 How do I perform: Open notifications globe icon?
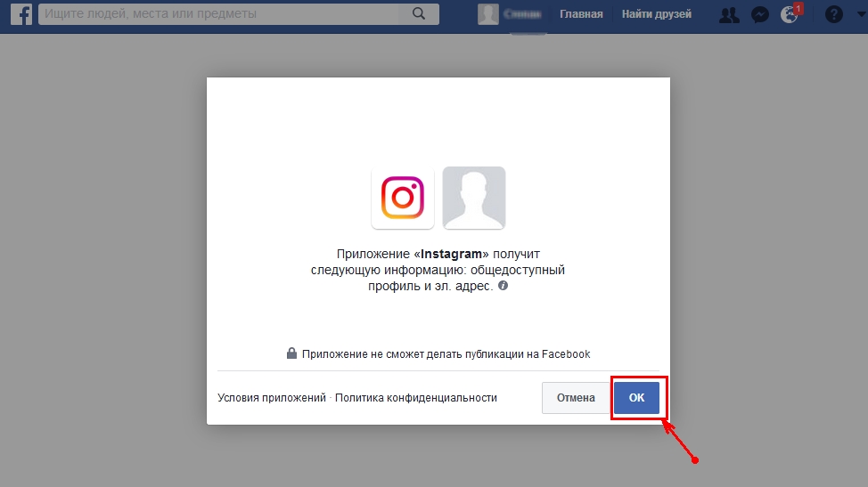click(x=790, y=14)
